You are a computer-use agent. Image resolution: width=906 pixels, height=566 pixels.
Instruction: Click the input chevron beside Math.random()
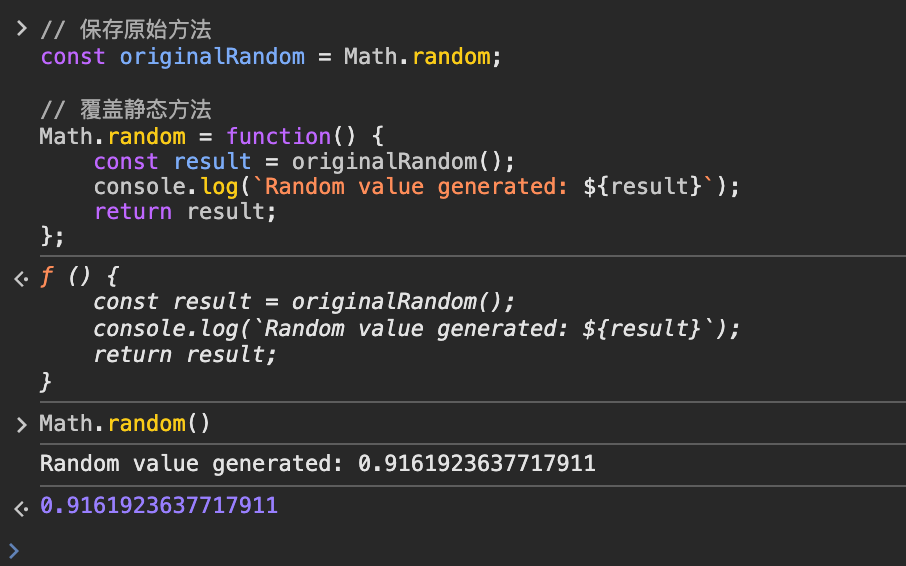click(21, 425)
